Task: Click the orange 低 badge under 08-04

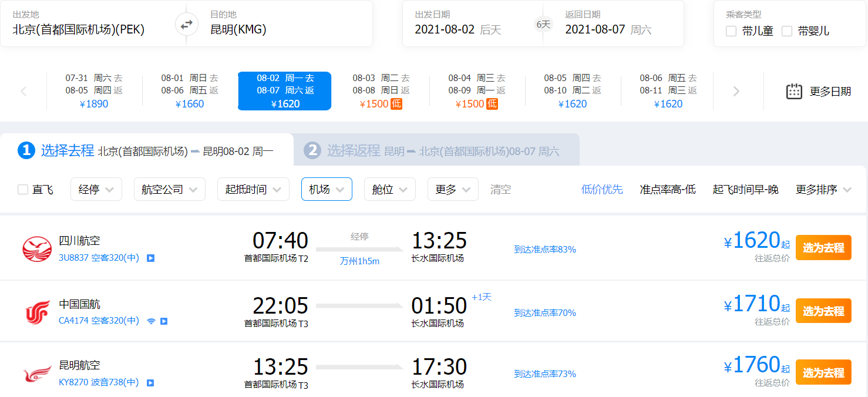Action: 492,104
